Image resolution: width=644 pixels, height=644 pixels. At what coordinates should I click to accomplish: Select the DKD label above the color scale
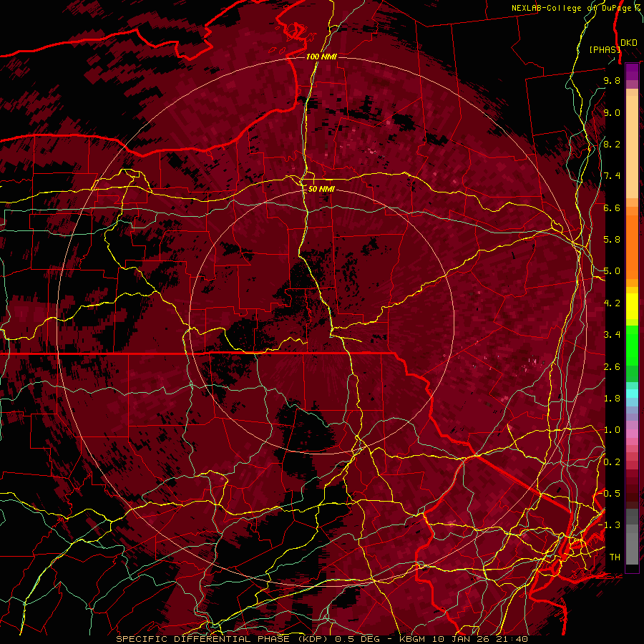[628, 43]
